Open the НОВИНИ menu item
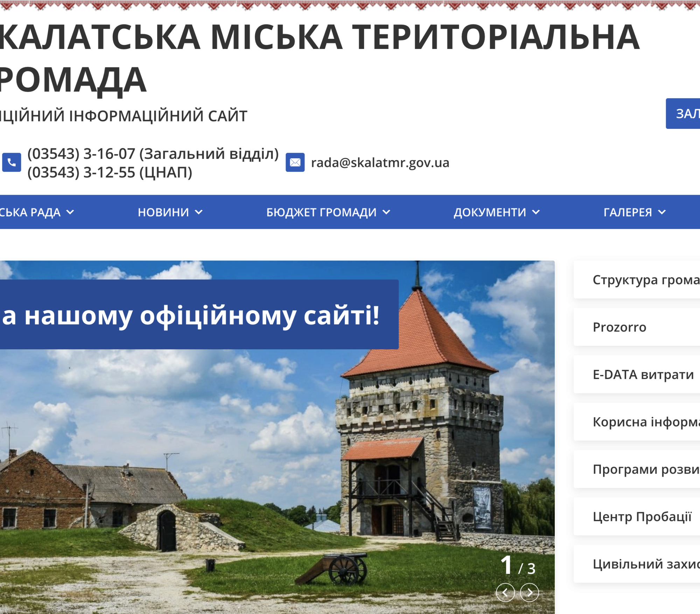The image size is (700, 614). point(163,212)
